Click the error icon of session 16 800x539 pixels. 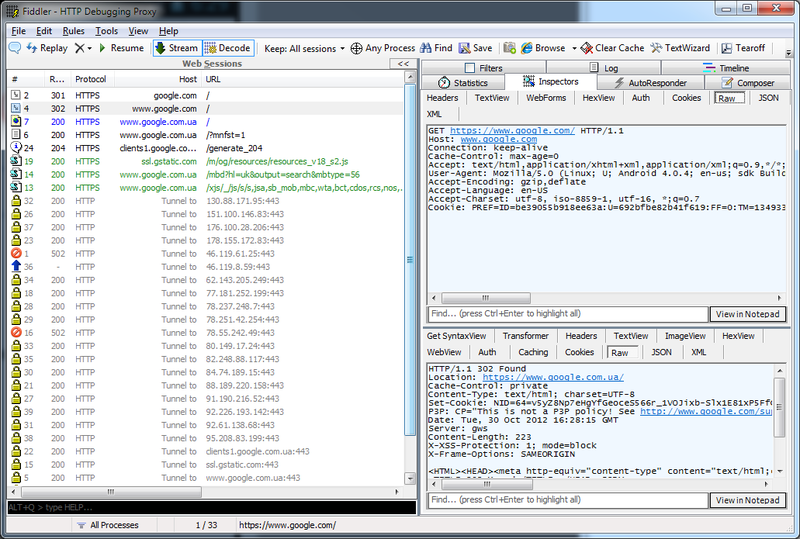[16, 332]
